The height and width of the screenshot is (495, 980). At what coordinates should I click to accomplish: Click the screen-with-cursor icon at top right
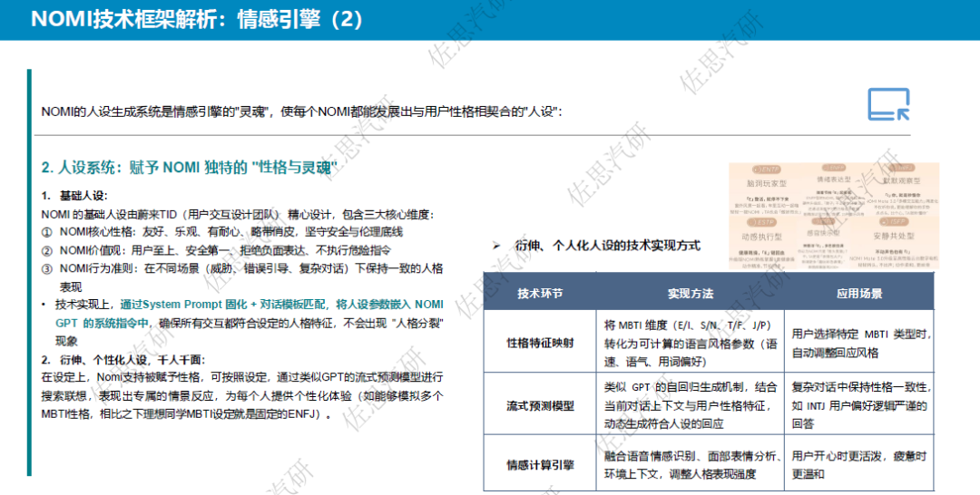888,104
